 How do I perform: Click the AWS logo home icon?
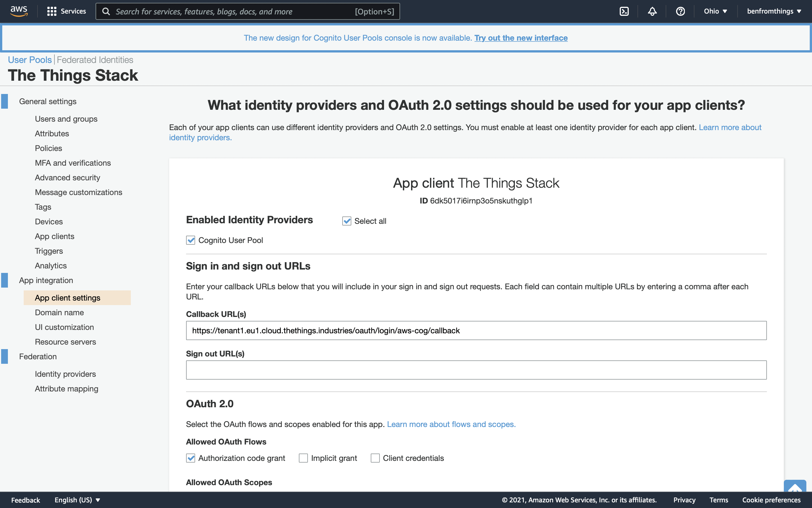point(19,11)
